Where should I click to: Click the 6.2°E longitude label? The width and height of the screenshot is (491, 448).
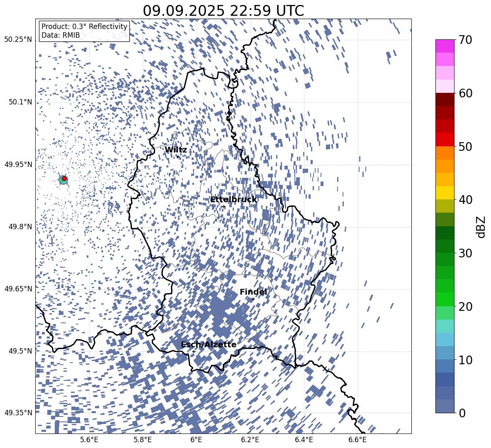tap(250, 440)
